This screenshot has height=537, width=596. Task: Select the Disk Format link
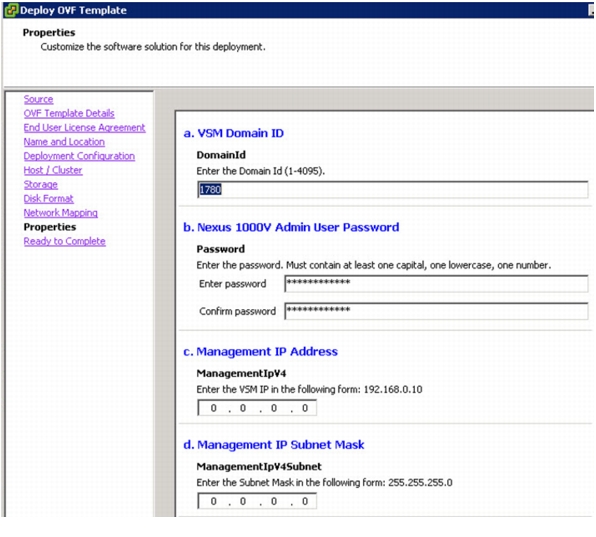click(x=48, y=199)
